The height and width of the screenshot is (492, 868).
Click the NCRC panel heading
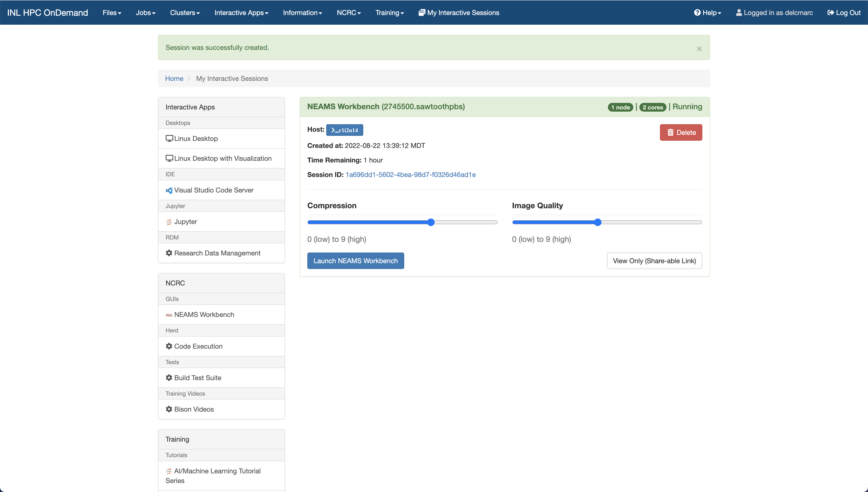pos(221,283)
